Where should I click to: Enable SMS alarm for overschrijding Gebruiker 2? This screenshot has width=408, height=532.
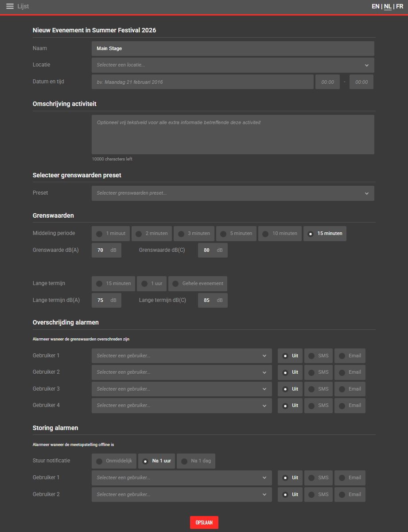coord(318,372)
